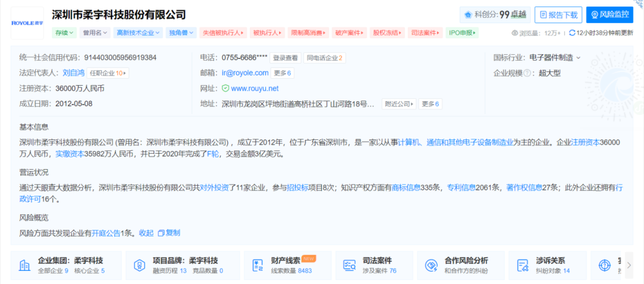Open the 合作风险分析 card

coord(461,265)
